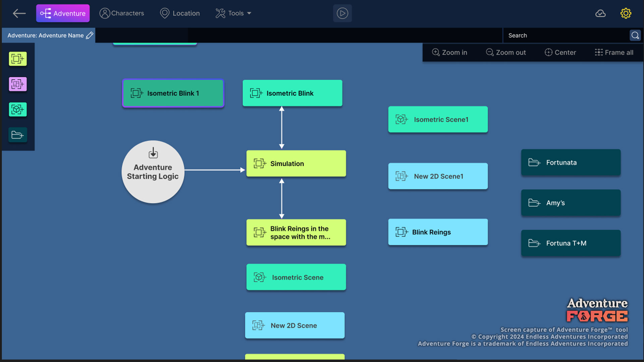Open the Location tab
The width and height of the screenshot is (644, 362).
pos(180,13)
